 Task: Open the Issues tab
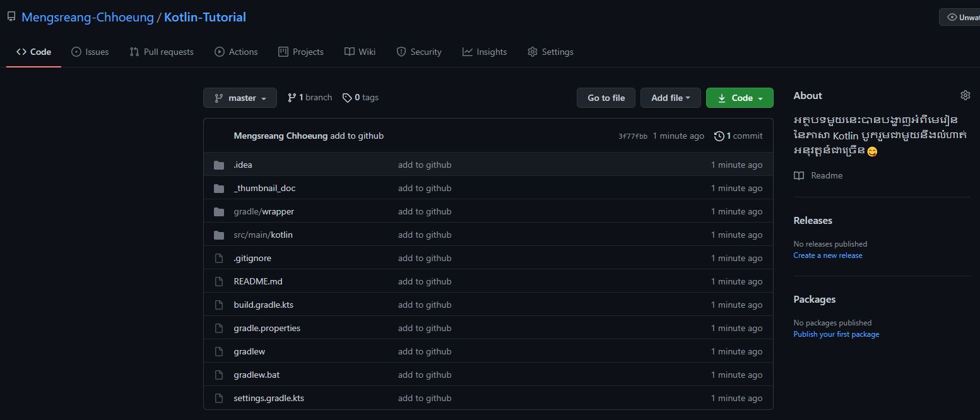90,52
